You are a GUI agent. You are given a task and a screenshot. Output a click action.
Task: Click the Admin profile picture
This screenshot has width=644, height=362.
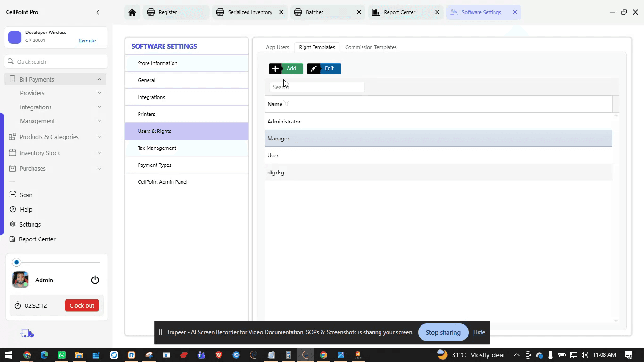coord(20,280)
